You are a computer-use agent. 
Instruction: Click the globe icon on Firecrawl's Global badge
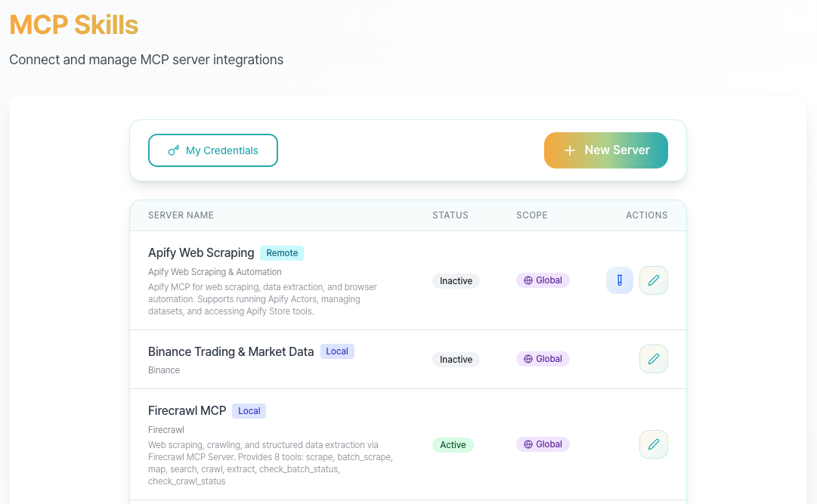point(530,444)
